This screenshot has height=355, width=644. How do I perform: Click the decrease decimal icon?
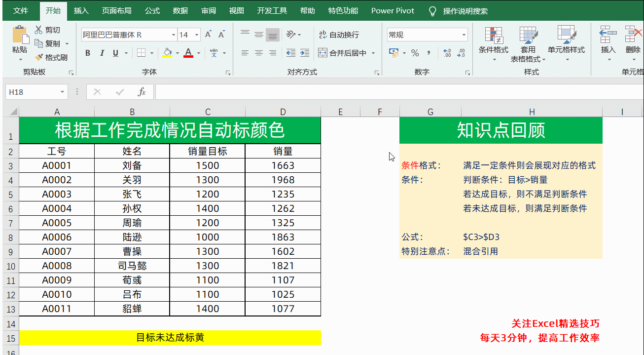tap(462, 53)
